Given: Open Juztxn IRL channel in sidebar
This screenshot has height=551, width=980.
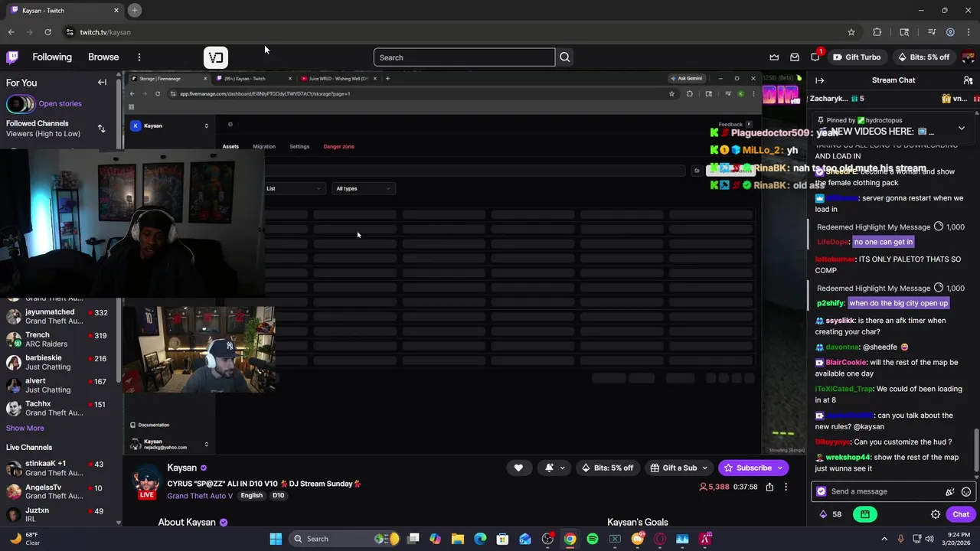Looking at the screenshot, I should pos(60,514).
